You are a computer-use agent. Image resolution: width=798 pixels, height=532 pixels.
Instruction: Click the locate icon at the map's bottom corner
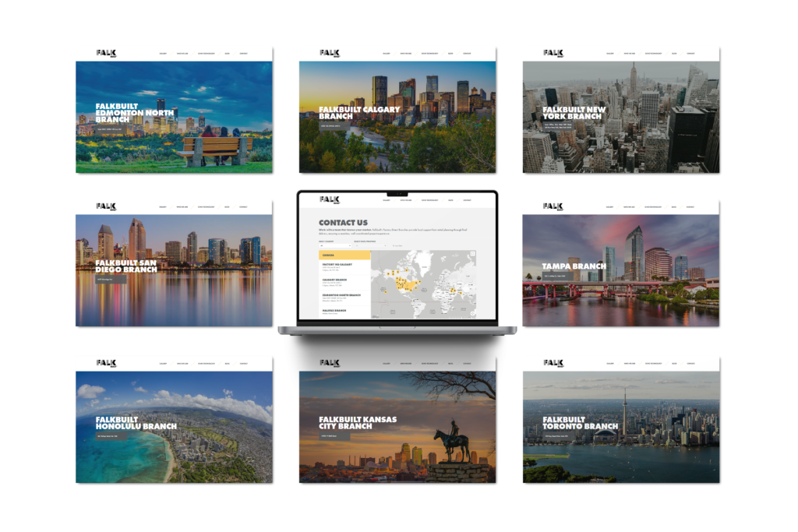[x=472, y=314]
